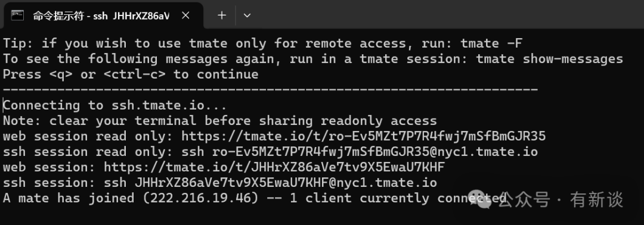Click the 'tmate -F' command in the tip

click(x=491, y=43)
